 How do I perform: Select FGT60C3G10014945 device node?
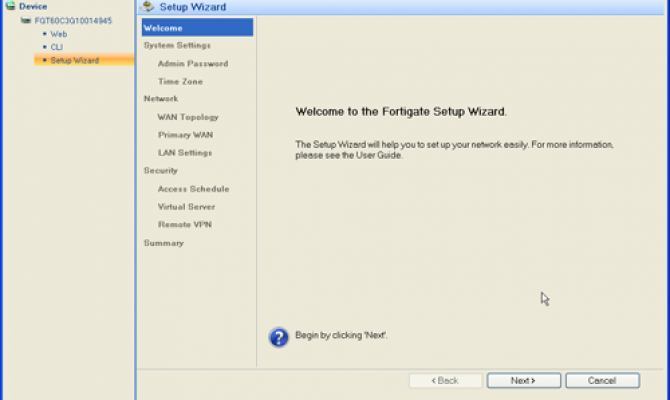tap(73, 21)
